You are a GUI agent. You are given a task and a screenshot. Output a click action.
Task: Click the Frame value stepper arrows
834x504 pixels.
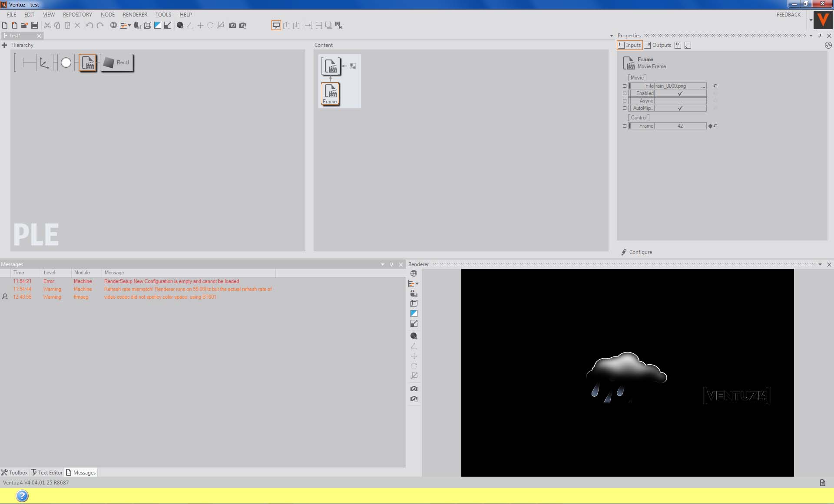click(x=710, y=126)
